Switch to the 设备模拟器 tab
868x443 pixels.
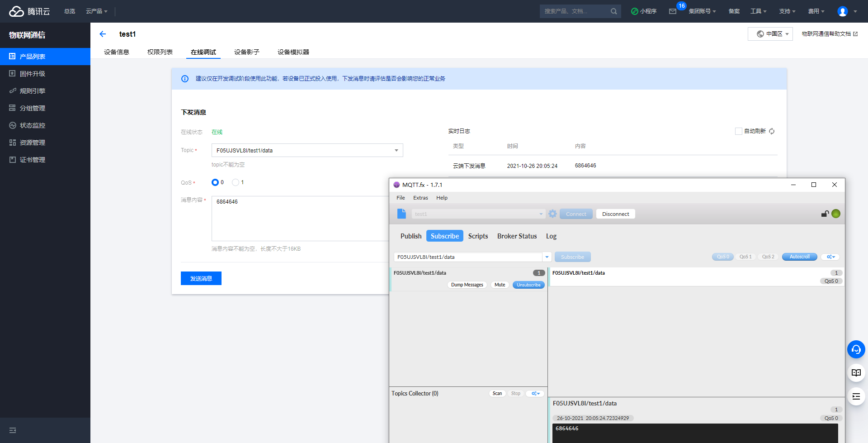[293, 52]
